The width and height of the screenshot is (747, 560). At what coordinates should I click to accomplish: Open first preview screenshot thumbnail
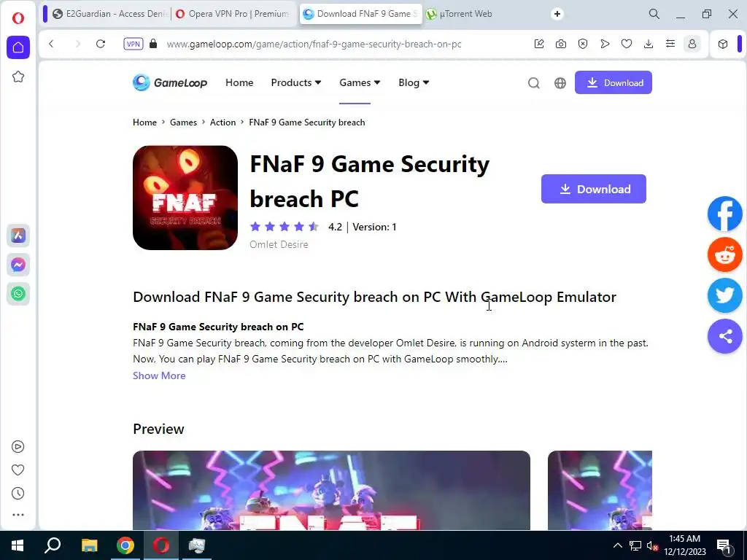pos(331,490)
